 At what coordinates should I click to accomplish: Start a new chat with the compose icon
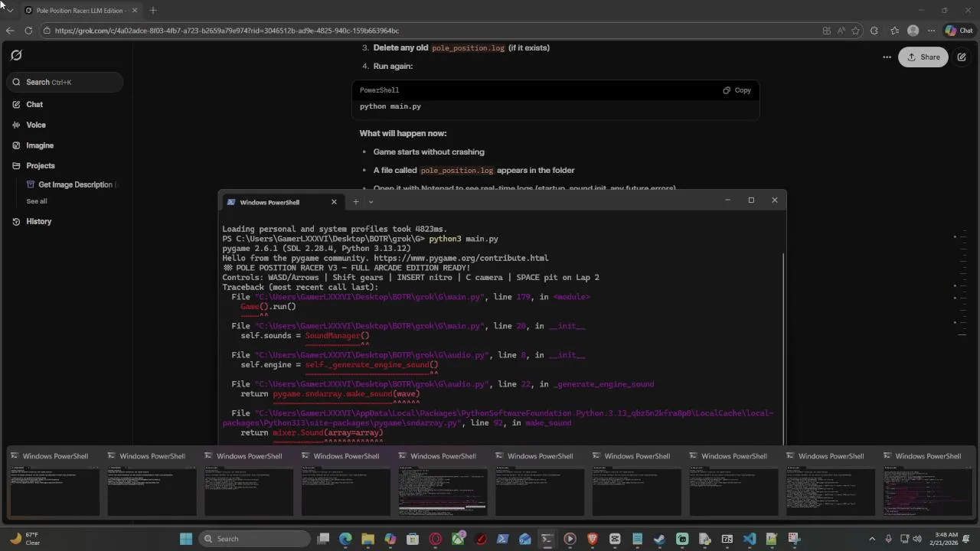(962, 57)
